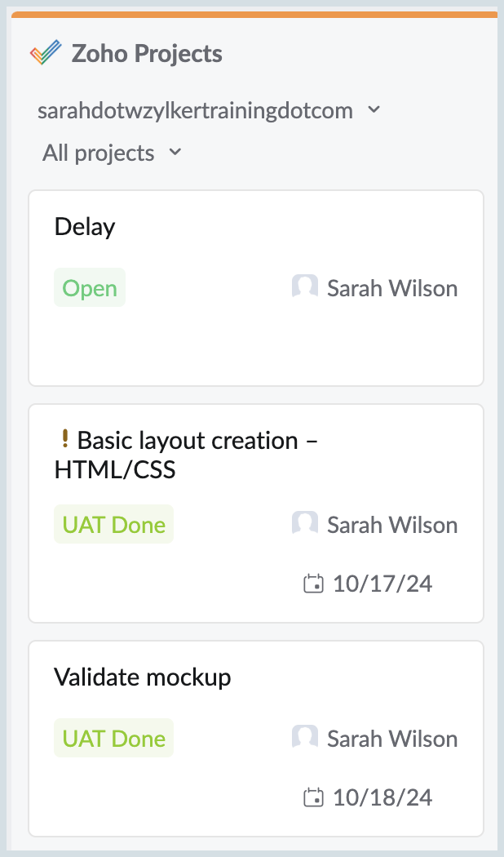This screenshot has width=504, height=857.
Task: Click the 10/18/24 due date
Action: click(x=382, y=797)
